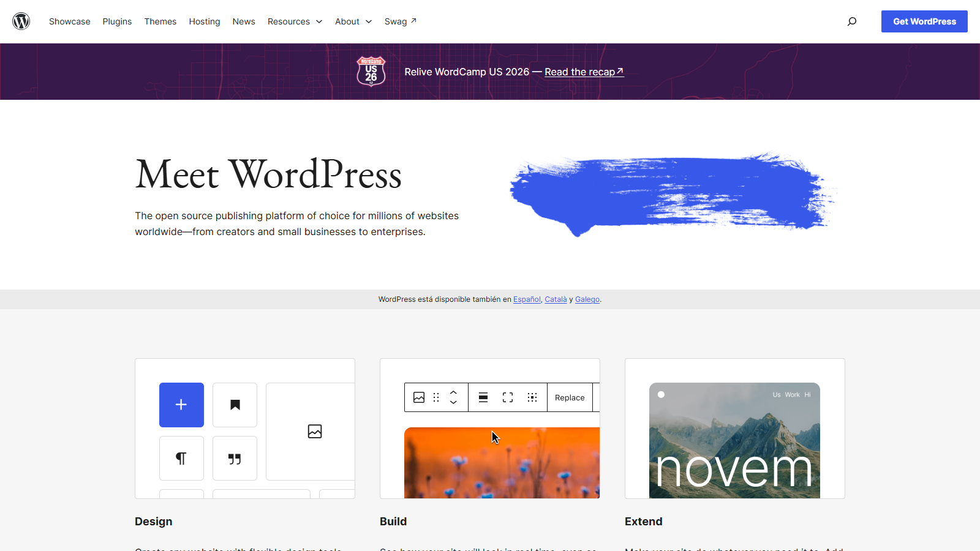The height and width of the screenshot is (551, 980).
Task: Expand the About menu chevron
Action: tap(369, 21)
